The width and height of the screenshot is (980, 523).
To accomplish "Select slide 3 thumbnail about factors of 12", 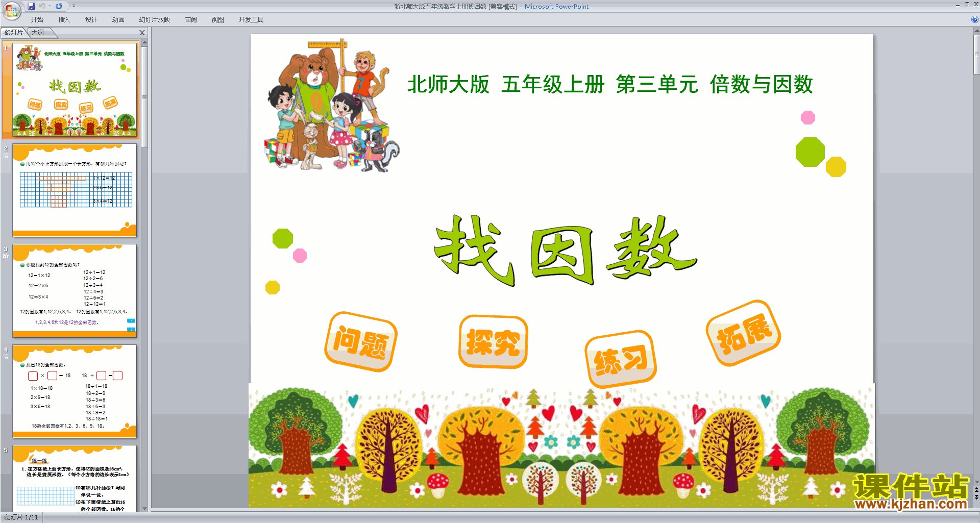I will coord(75,291).
